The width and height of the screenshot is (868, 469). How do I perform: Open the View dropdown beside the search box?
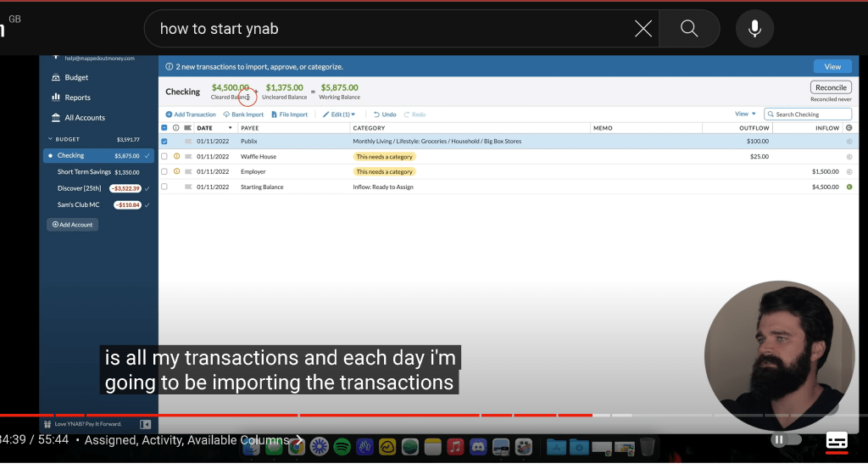tap(745, 114)
